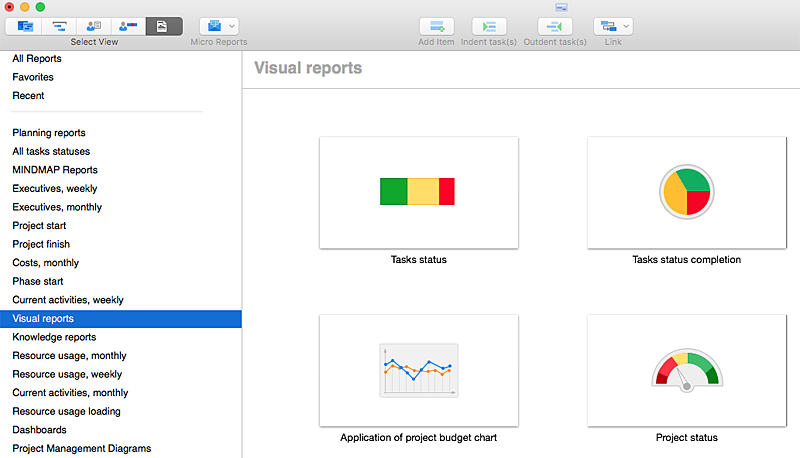The image size is (800, 458).
Task: Click the document icon in title bar
Action: 561,7
